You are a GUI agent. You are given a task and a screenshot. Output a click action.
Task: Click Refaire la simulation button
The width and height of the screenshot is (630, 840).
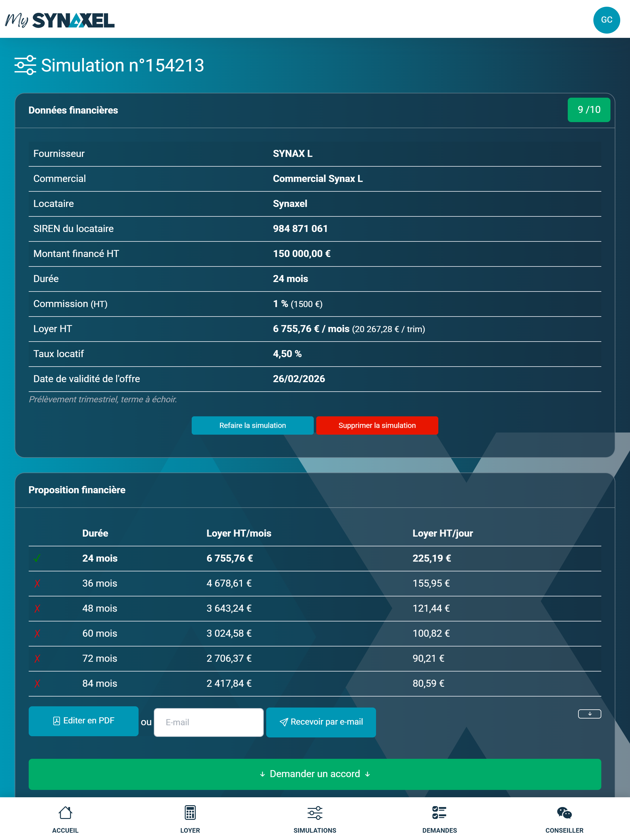point(252,425)
